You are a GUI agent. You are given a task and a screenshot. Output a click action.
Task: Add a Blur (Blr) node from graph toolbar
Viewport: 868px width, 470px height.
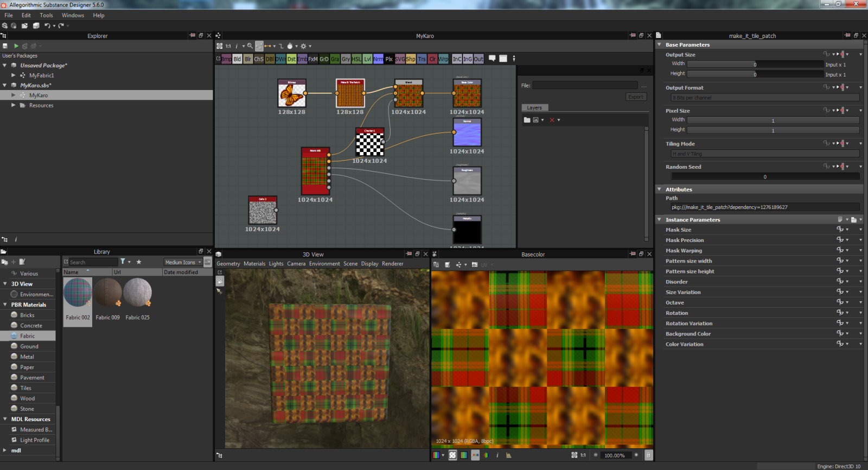[x=248, y=59]
